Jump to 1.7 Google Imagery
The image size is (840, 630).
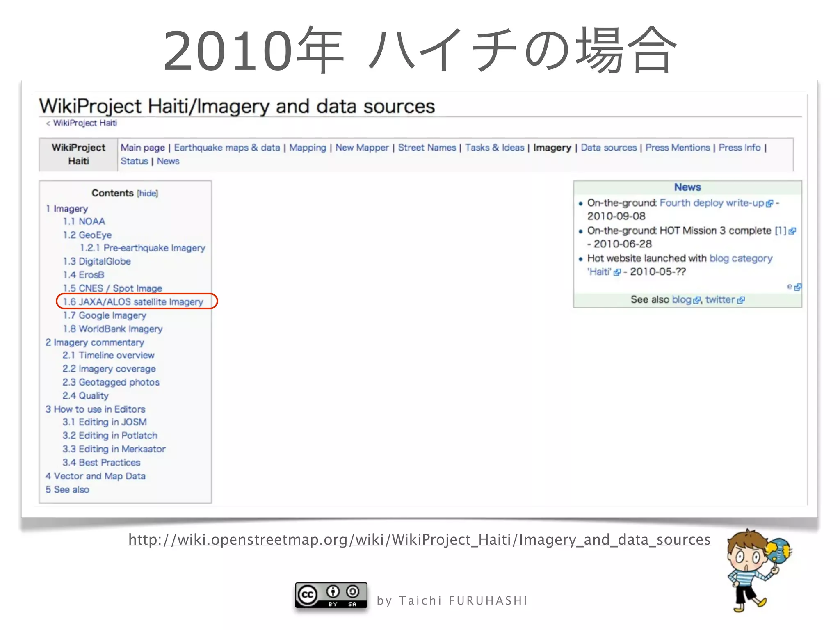point(105,315)
